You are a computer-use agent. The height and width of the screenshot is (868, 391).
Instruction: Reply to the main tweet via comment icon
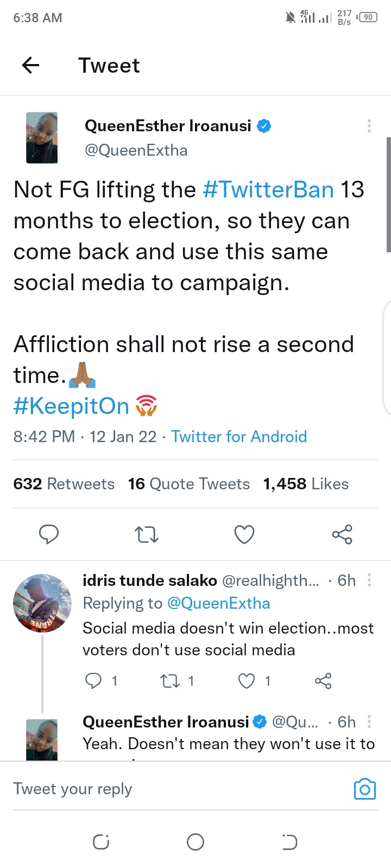49,534
